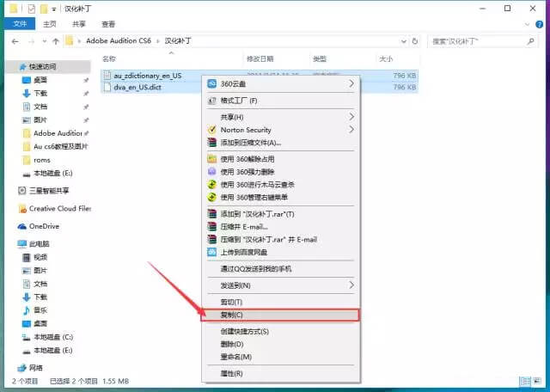
Task: Select the dva_en_US.dict file
Action: (x=137, y=87)
